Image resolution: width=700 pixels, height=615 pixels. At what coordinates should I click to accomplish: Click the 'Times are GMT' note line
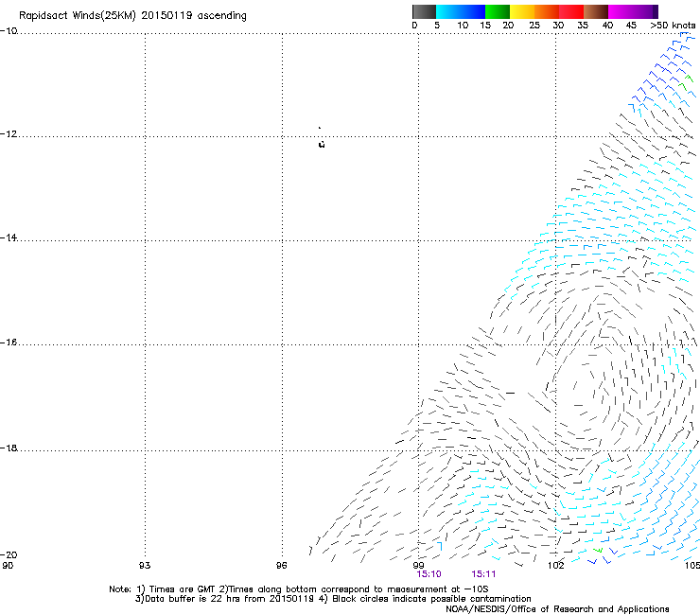pos(299,589)
